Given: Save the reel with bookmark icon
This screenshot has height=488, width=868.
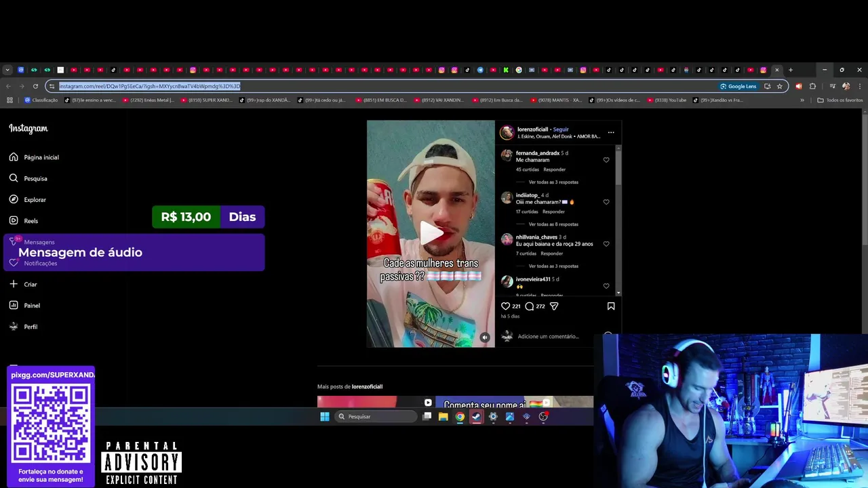Looking at the screenshot, I should tap(611, 306).
